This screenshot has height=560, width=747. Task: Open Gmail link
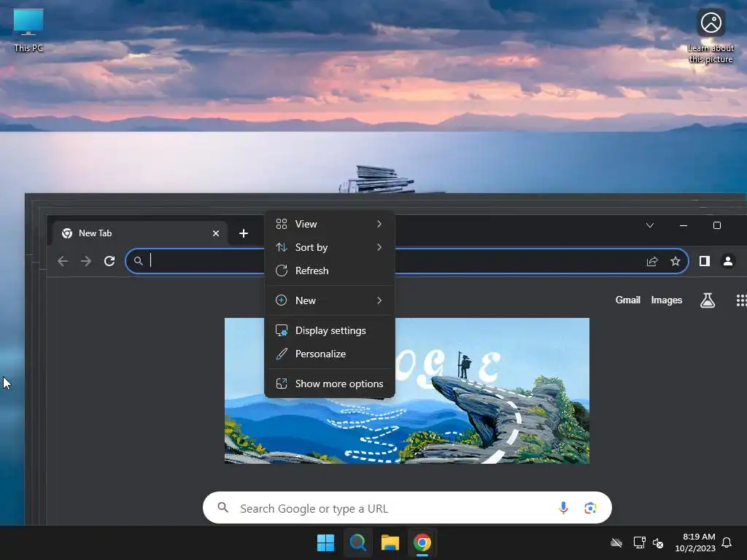click(627, 300)
